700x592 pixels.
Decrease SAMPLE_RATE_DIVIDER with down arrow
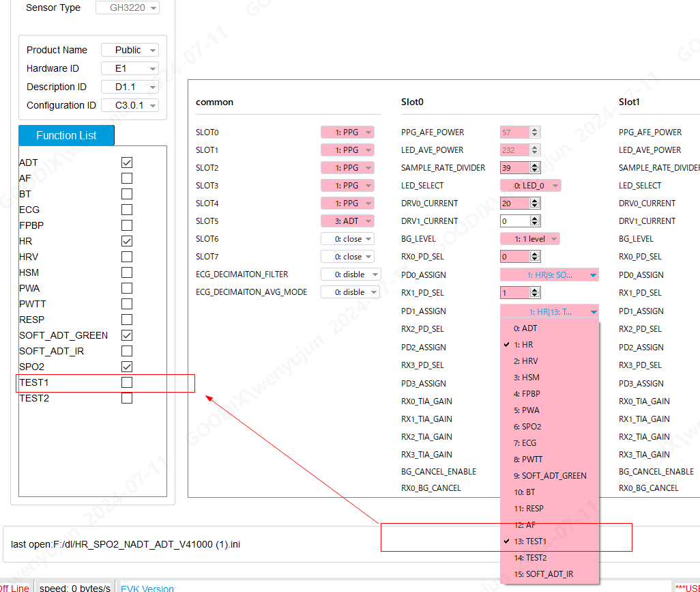tap(535, 171)
